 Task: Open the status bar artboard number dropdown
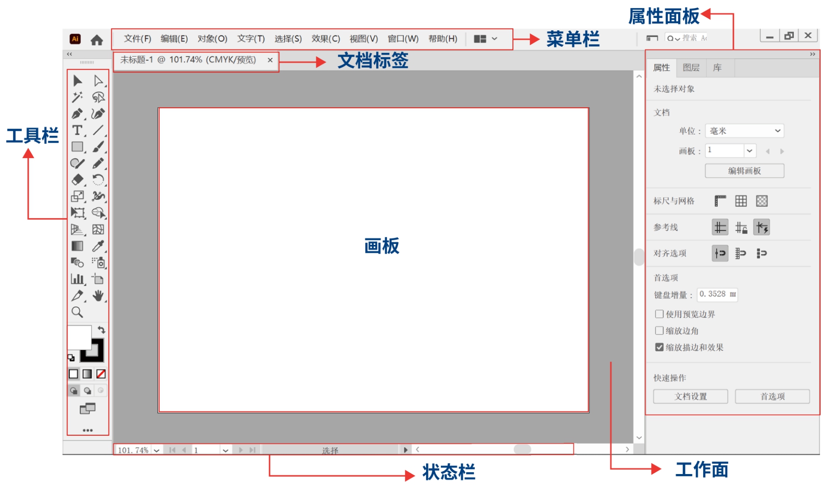pyautogui.click(x=226, y=450)
